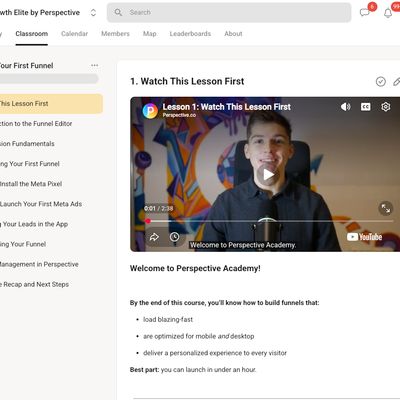Click video title 'Lesson 1: Watch This Lesson First'
400x400 pixels.
coord(227,107)
